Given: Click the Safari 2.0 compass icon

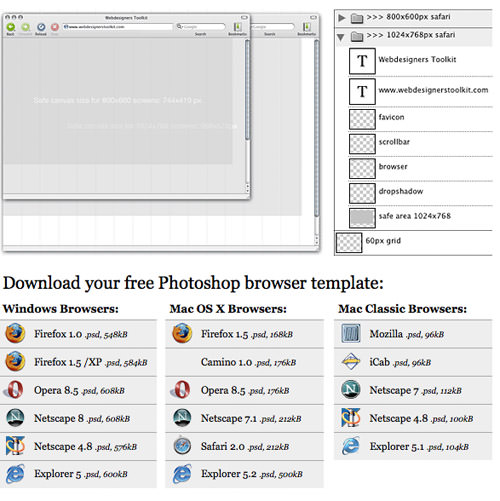Looking at the screenshot, I should pos(182,446).
